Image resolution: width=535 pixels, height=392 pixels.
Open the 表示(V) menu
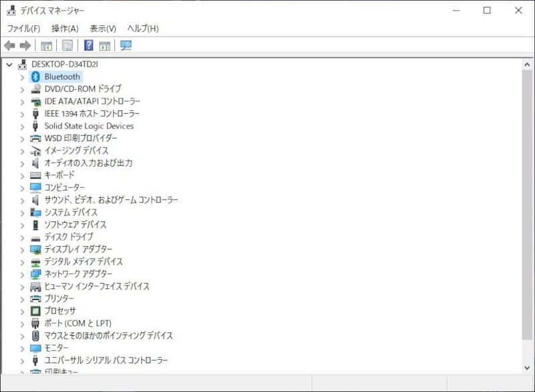click(x=103, y=29)
